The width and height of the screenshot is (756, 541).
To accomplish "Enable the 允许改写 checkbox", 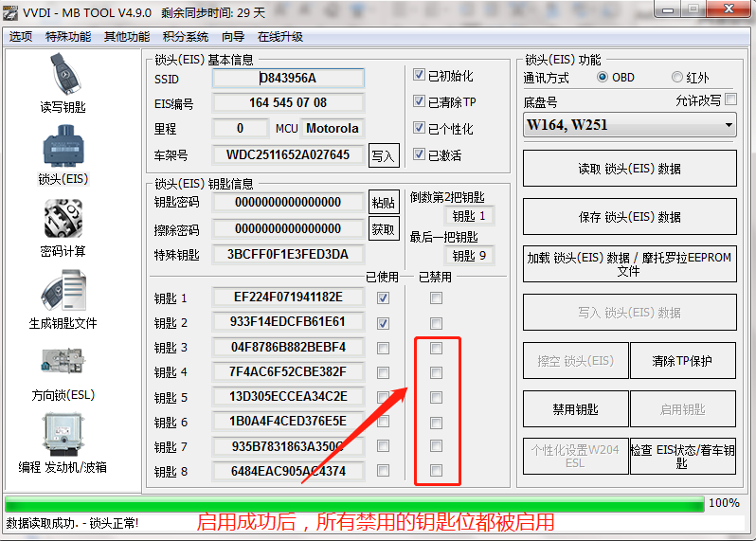I will click(731, 99).
